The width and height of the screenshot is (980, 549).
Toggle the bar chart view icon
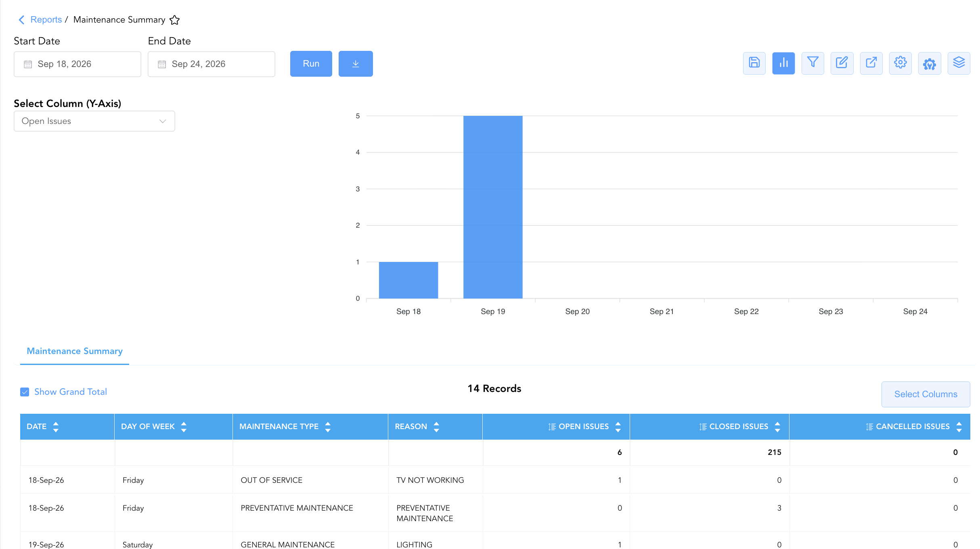pos(783,63)
